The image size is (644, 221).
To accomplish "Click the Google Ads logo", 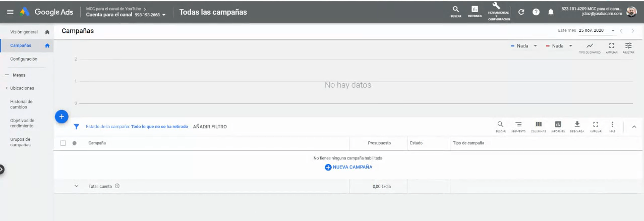I will click(46, 12).
